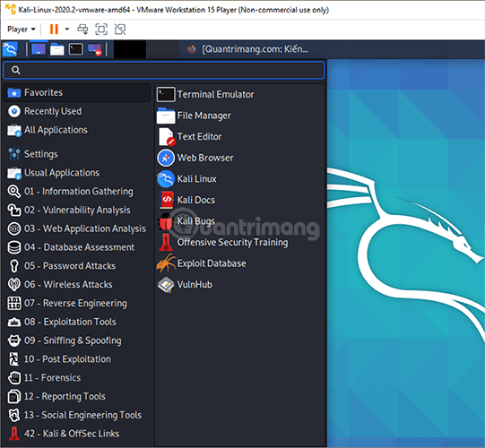Launch Text Editor by its label
This screenshot has height=448, width=485.
click(x=200, y=137)
